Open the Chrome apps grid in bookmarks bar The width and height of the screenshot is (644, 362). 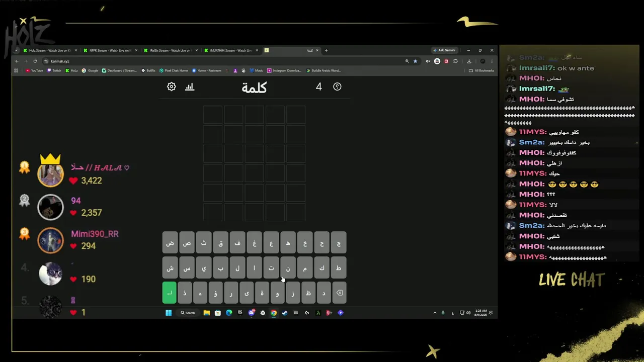point(16,70)
